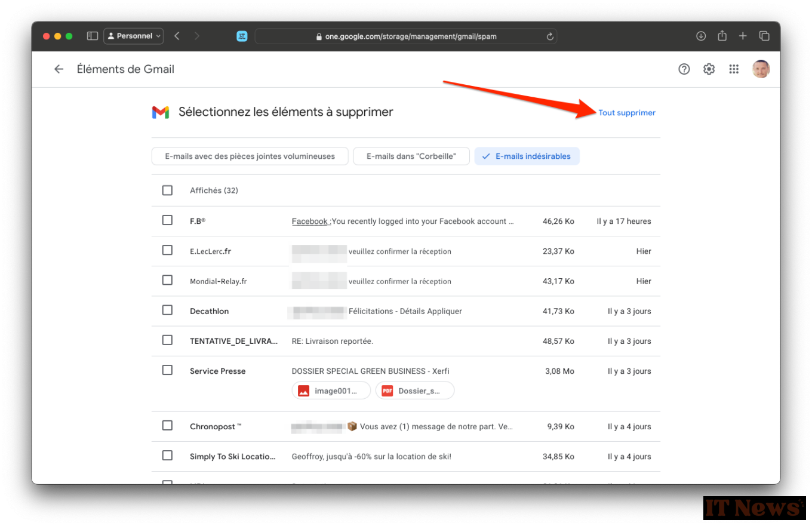Image resolution: width=812 pixels, height=526 pixels.
Task: Click the Safari share icon
Action: [x=722, y=36]
